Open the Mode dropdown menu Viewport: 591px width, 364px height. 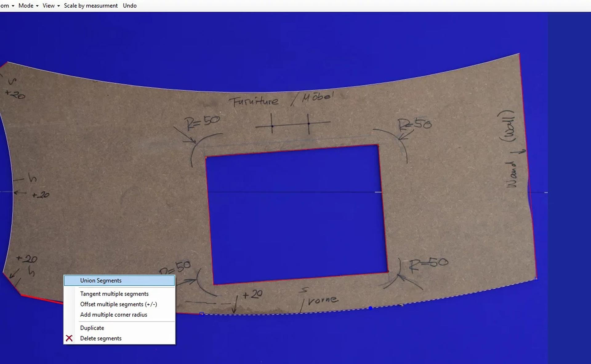coord(28,6)
